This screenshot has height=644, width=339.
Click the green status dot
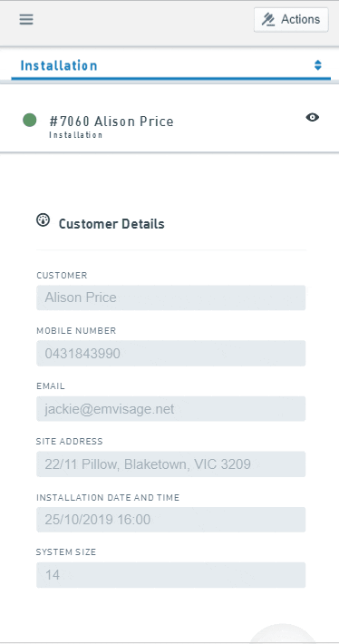(30, 121)
